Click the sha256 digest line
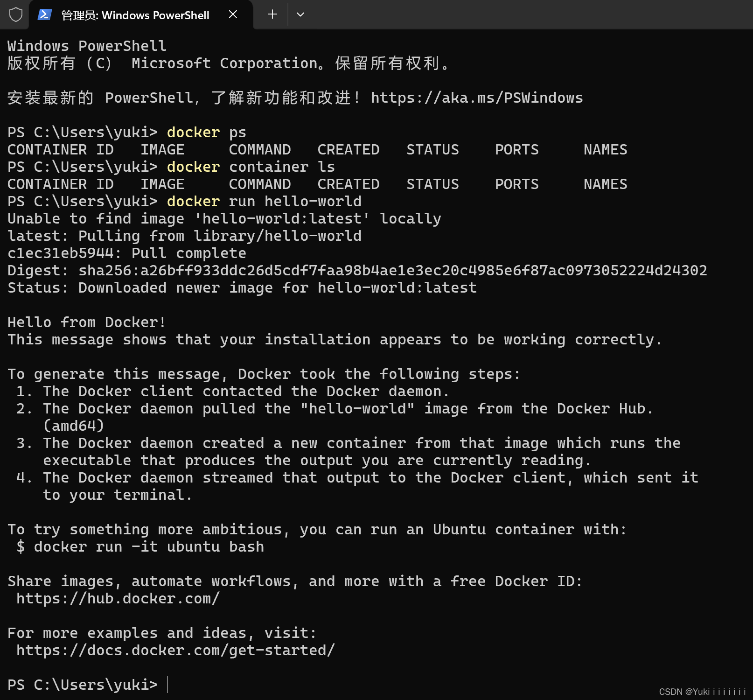The width and height of the screenshot is (753, 700). point(357,271)
